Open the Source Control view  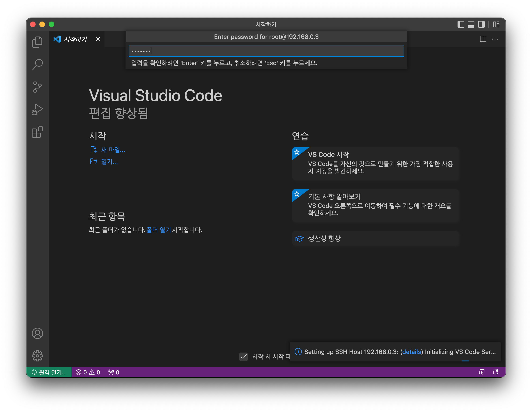37,87
